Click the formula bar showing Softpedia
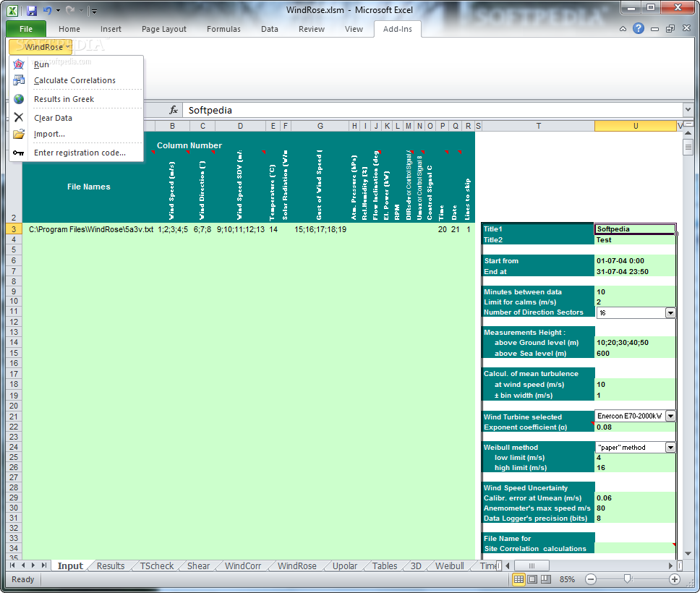The width and height of the screenshot is (700, 593). [x=432, y=110]
